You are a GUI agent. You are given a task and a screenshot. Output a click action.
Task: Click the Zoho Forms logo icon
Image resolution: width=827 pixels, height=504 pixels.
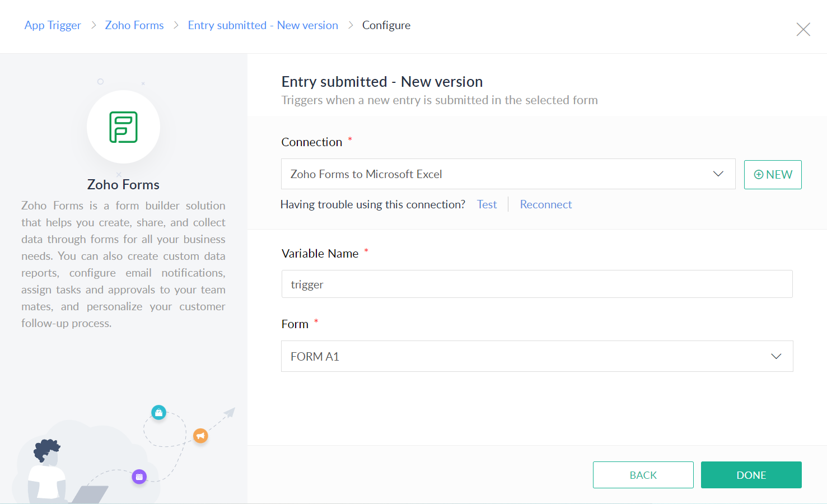123,127
